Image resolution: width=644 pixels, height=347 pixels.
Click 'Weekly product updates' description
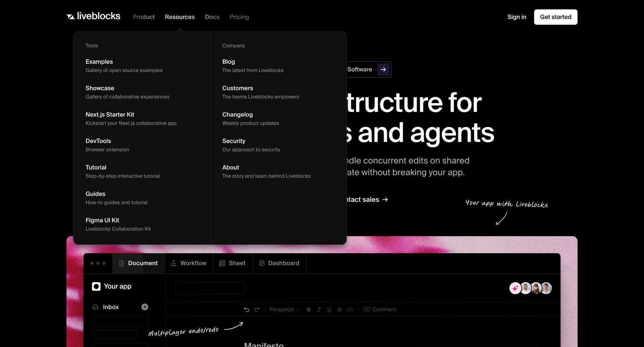250,123
